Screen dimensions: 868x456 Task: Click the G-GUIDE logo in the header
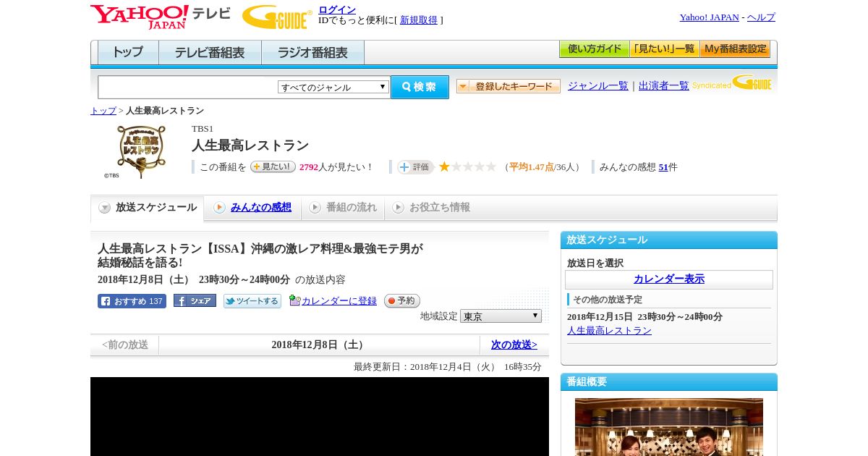coord(277,17)
